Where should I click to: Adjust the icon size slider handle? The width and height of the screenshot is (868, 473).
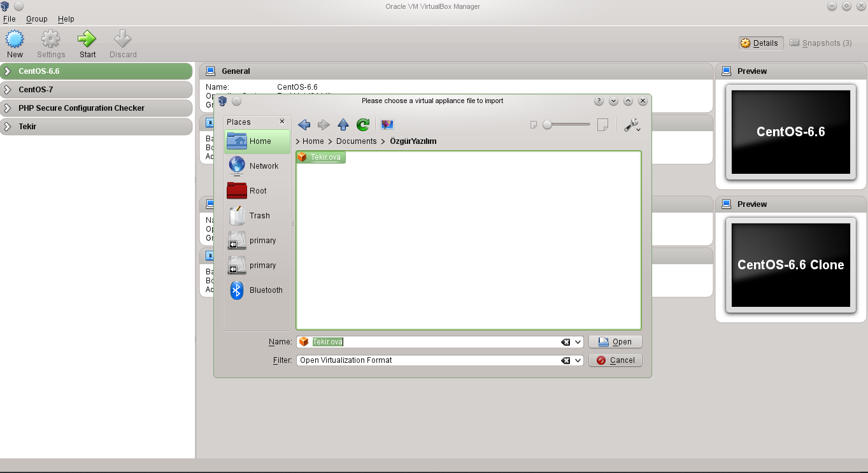(x=547, y=125)
